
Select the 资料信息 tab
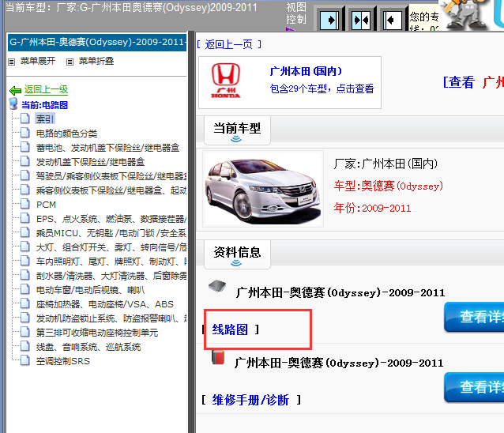(x=237, y=254)
